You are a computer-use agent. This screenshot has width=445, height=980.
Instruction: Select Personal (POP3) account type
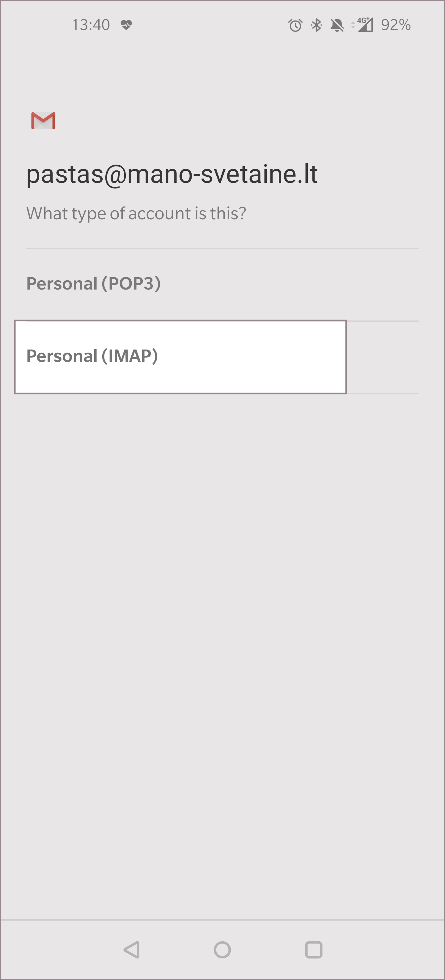point(94,284)
